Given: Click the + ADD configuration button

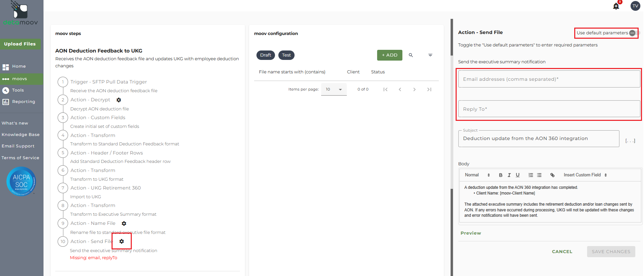Looking at the screenshot, I should [x=390, y=55].
